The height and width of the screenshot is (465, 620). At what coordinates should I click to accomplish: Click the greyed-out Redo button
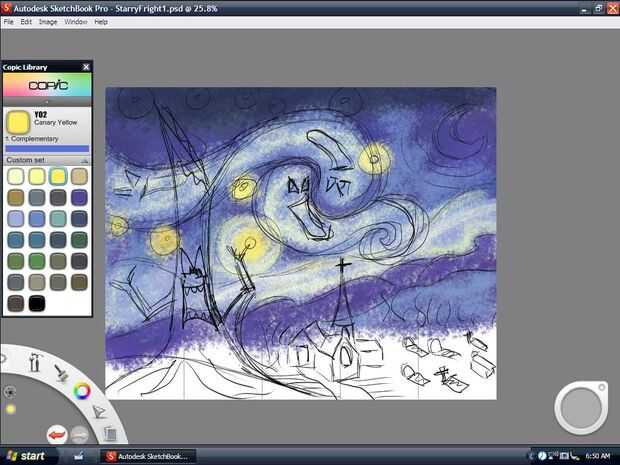(79, 435)
